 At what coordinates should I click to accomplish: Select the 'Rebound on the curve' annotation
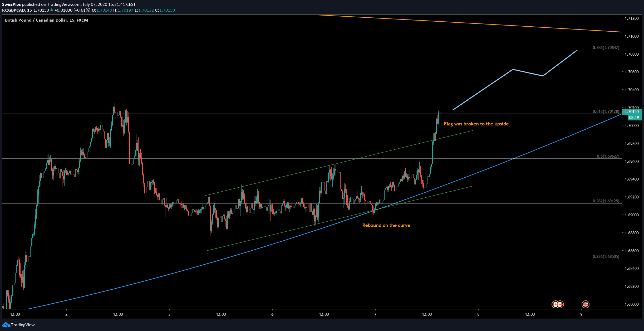(x=386, y=225)
